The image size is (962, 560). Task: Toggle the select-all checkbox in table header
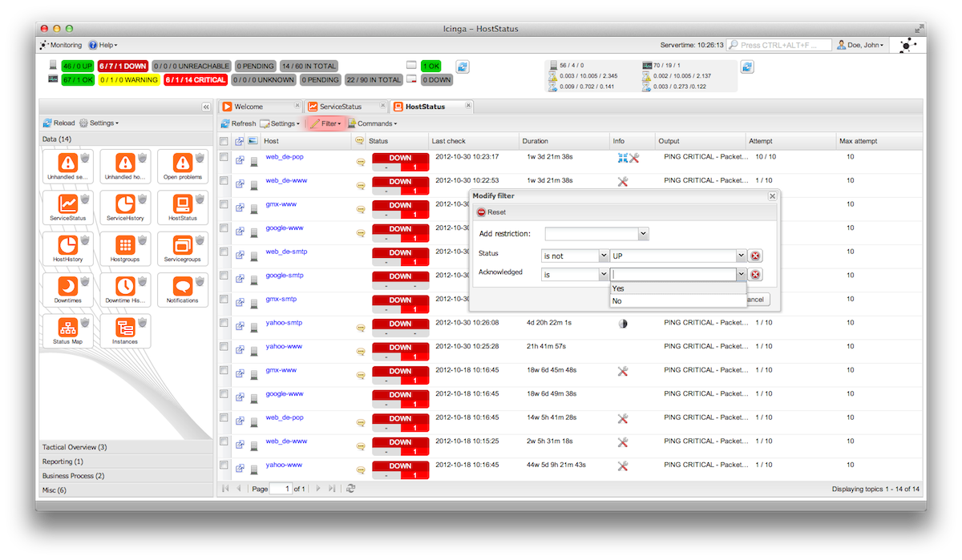click(224, 141)
